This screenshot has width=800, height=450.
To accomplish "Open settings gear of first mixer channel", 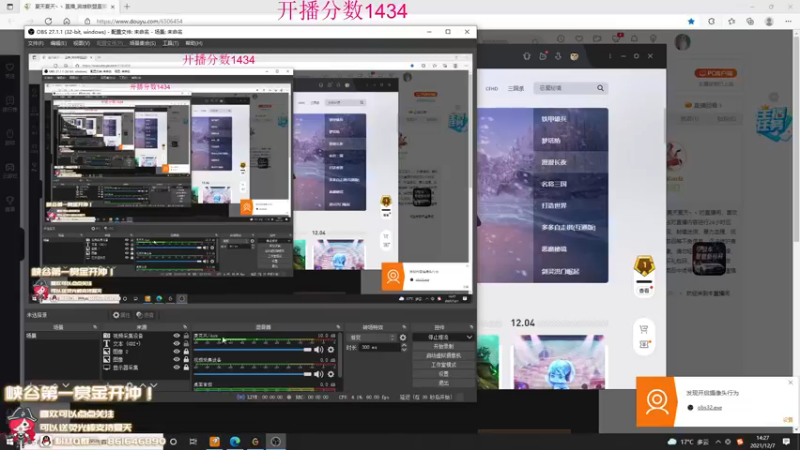I will pos(331,349).
